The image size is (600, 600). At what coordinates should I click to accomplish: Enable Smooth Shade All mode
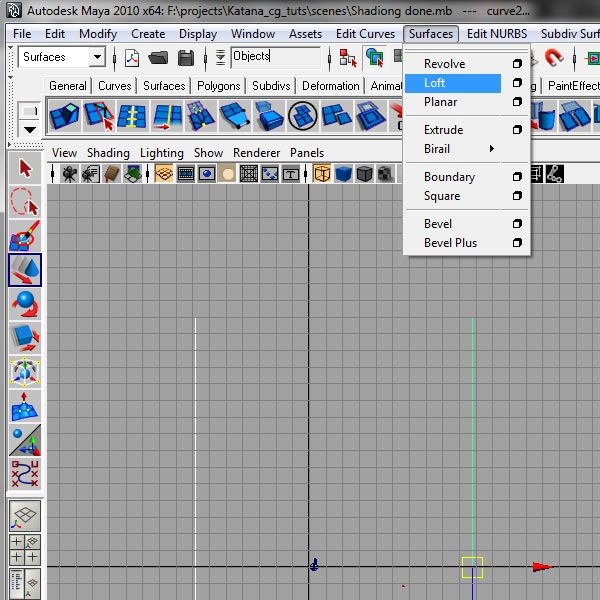343,174
